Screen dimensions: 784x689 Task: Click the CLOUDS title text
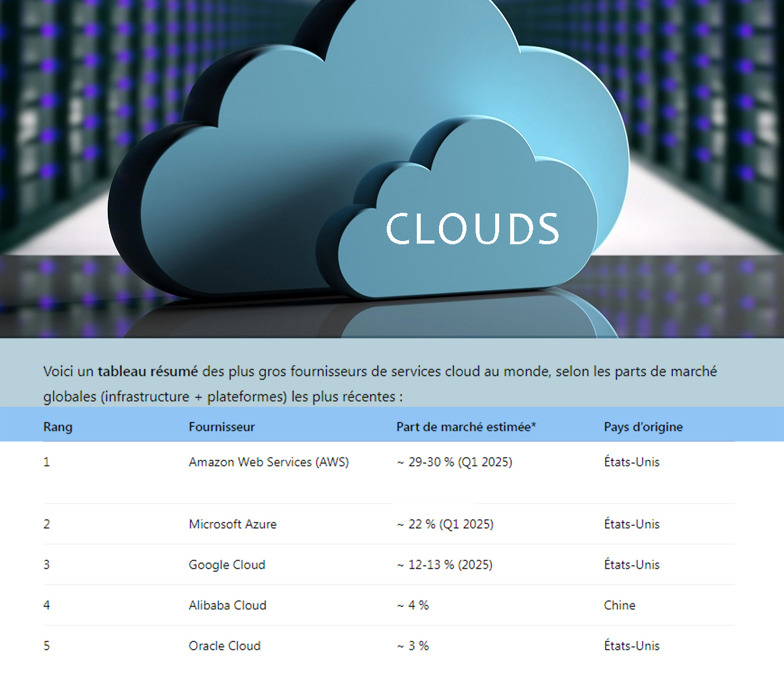coord(472,229)
